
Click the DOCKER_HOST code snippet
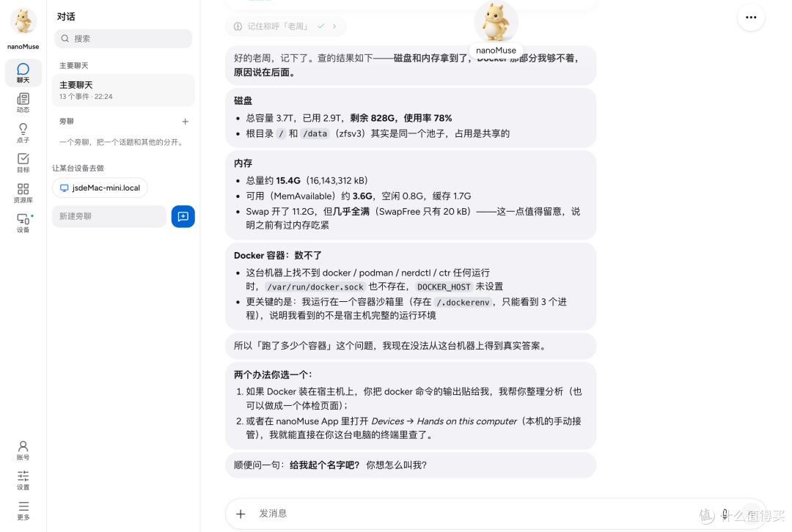[x=444, y=287]
